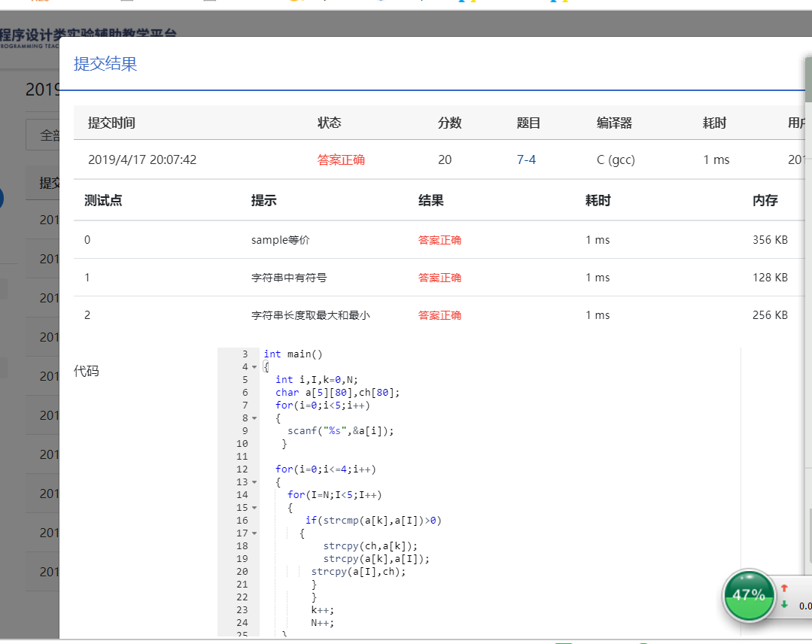The image size is (812, 644).
Task: Click the green download speed arrow
Action: click(x=785, y=604)
